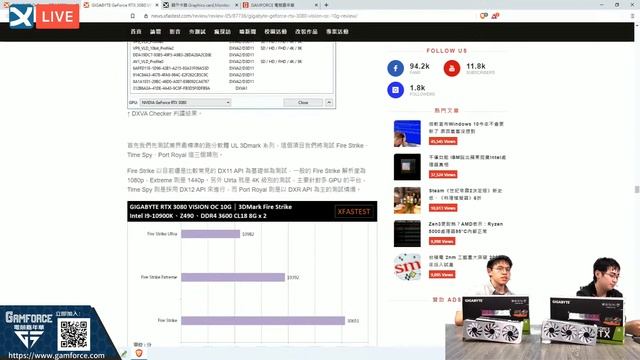
Task: Open the Steam popular article link
Action: tap(465, 194)
